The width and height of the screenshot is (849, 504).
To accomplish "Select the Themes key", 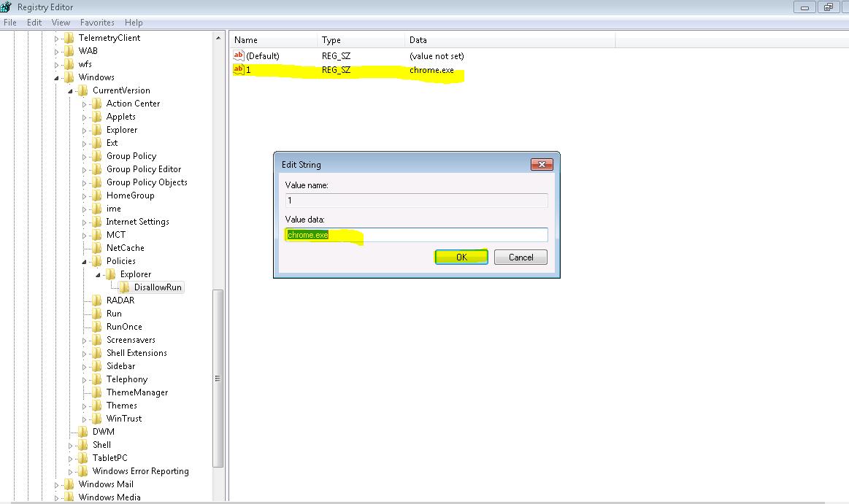I will pyautogui.click(x=121, y=406).
